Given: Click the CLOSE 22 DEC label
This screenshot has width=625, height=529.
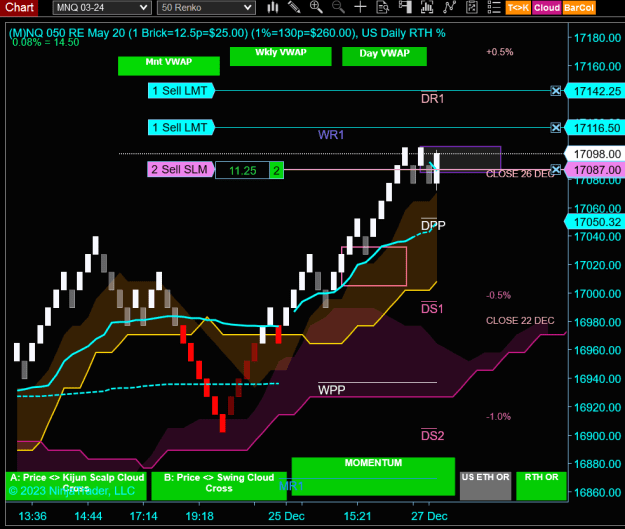Looking at the screenshot, I should tap(520, 321).
